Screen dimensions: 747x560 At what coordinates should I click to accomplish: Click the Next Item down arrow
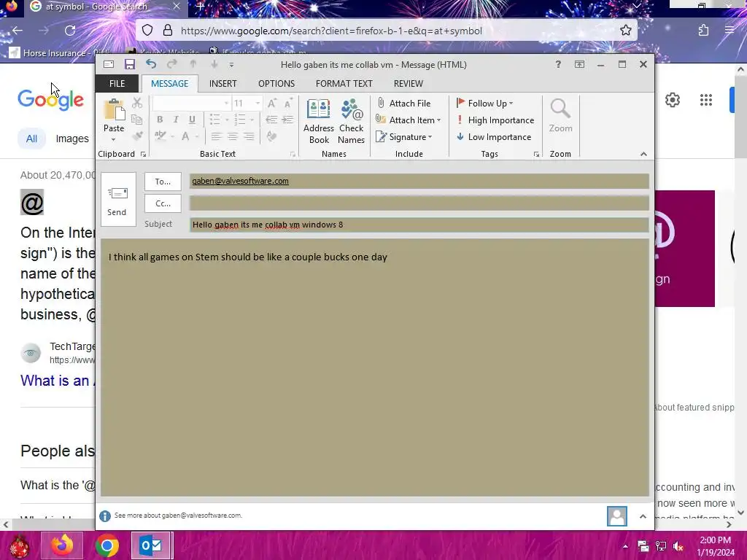coord(214,64)
